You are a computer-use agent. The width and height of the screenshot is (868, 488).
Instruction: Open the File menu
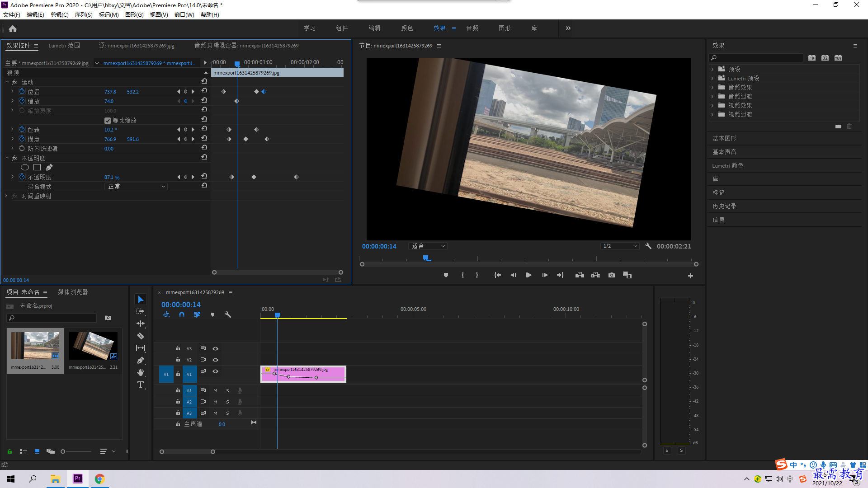point(12,14)
